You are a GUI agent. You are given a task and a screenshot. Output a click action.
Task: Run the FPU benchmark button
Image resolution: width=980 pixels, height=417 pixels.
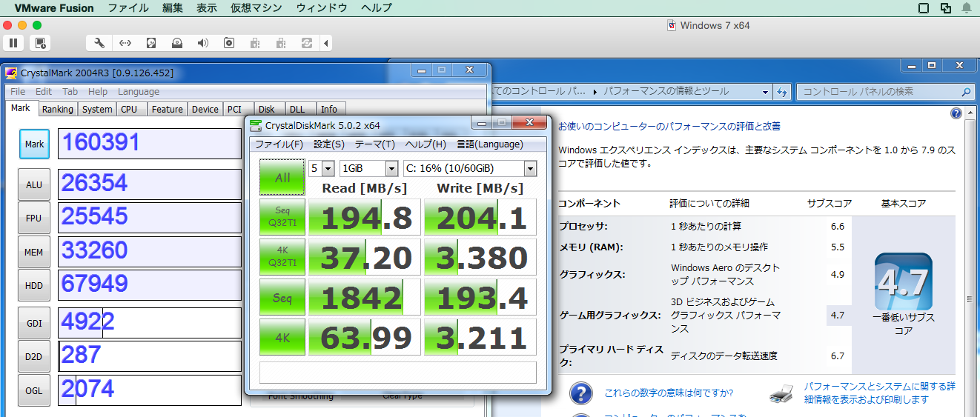coord(34,218)
